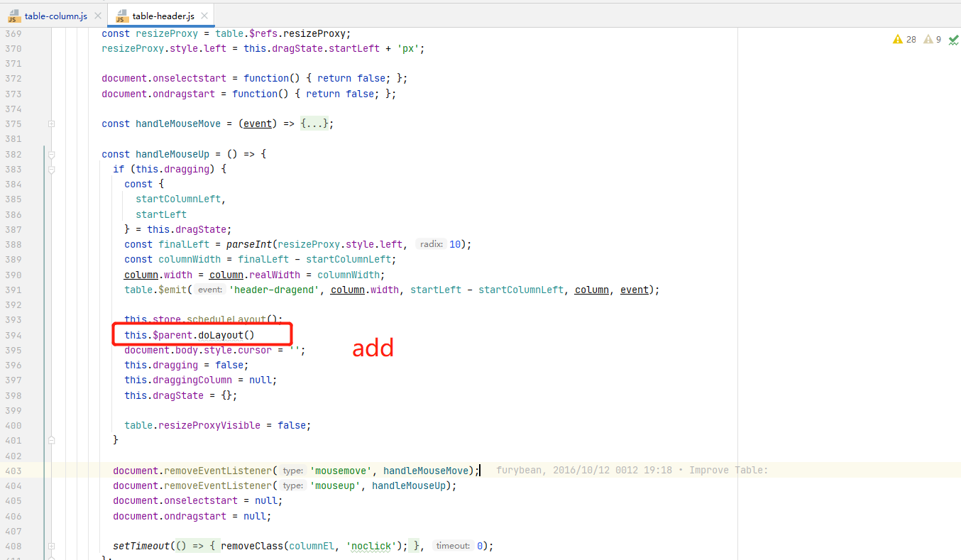Click line number 394 in the gutter
This screenshot has width=961, height=560.
click(x=13, y=335)
